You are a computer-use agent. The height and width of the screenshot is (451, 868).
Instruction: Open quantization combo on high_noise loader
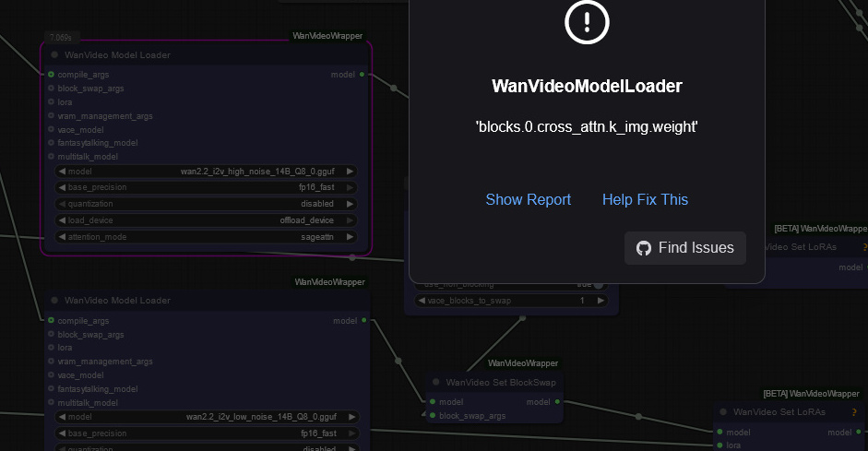click(206, 204)
